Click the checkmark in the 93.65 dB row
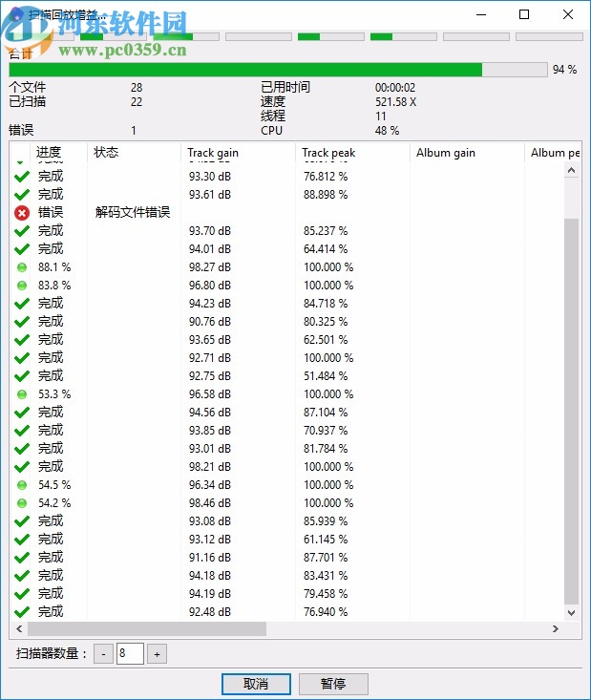Screen dimensions: 591x700 [x=21, y=340]
